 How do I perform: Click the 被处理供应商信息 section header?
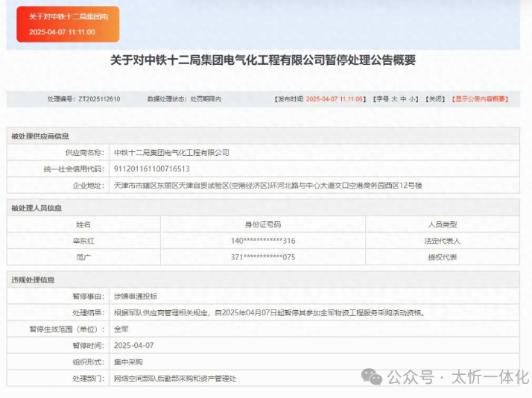[x=40, y=136]
